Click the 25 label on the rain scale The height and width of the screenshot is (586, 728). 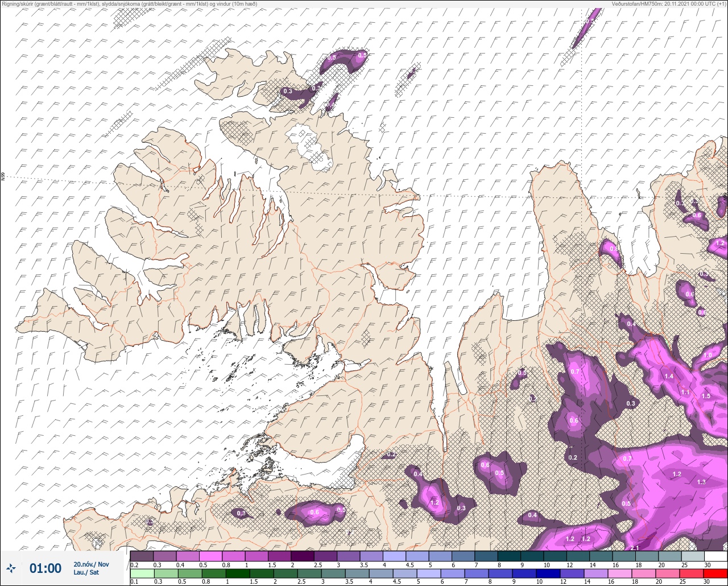pyautogui.click(x=684, y=581)
